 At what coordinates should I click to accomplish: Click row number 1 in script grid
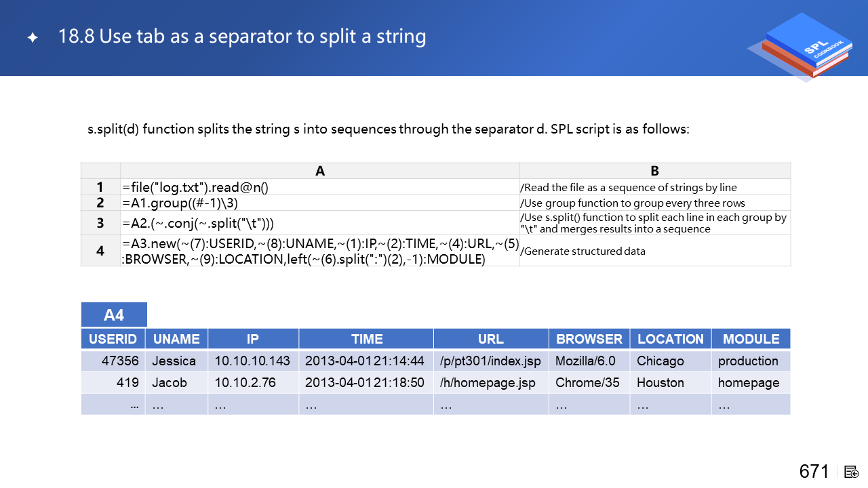[x=100, y=187]
